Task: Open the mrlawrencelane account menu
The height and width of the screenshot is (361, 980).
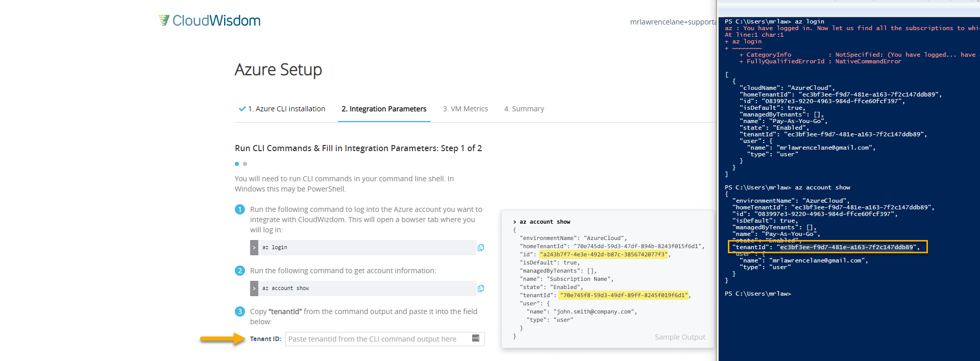Action: click(673, 22)
